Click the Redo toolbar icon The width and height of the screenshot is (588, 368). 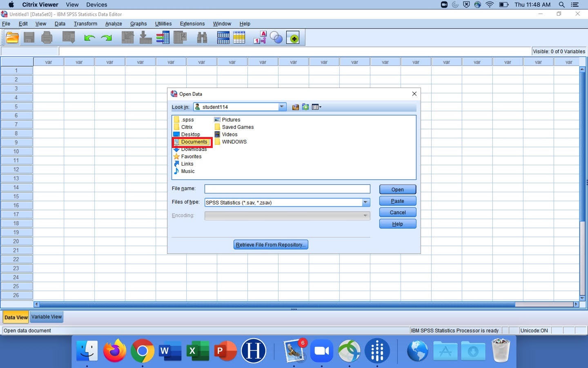pos(106,37)
